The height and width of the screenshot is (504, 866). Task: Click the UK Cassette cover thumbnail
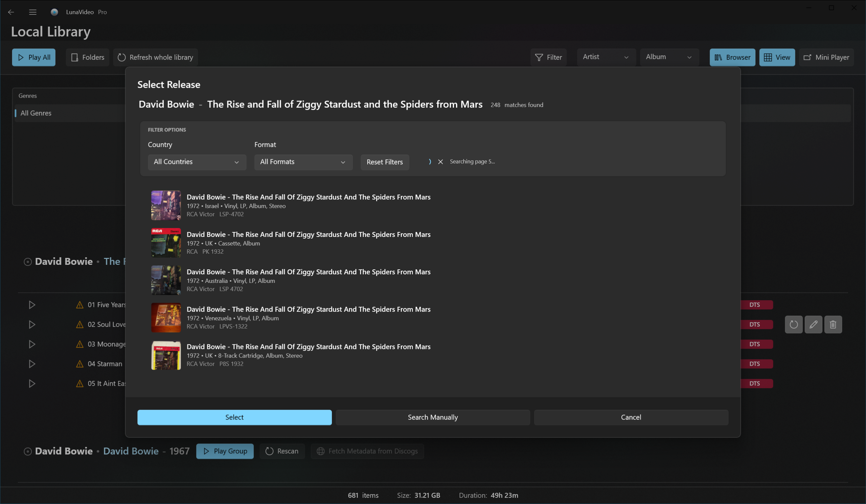pos(166,243)
